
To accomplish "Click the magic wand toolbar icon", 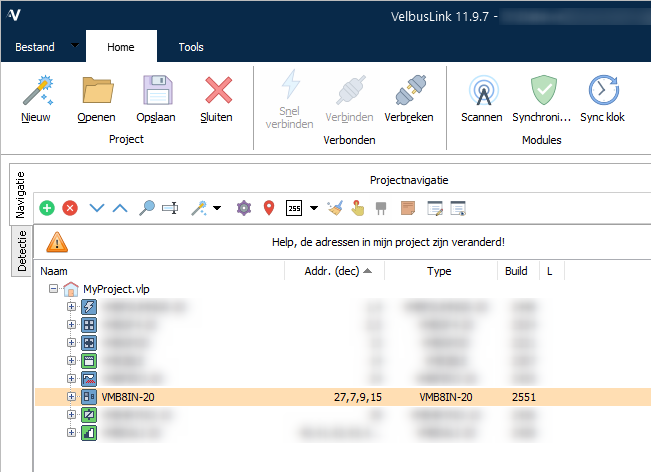I will (x=199, y=208).
